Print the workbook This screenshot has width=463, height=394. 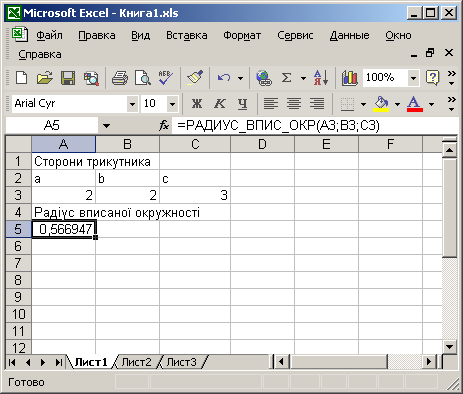pos(120,78)
